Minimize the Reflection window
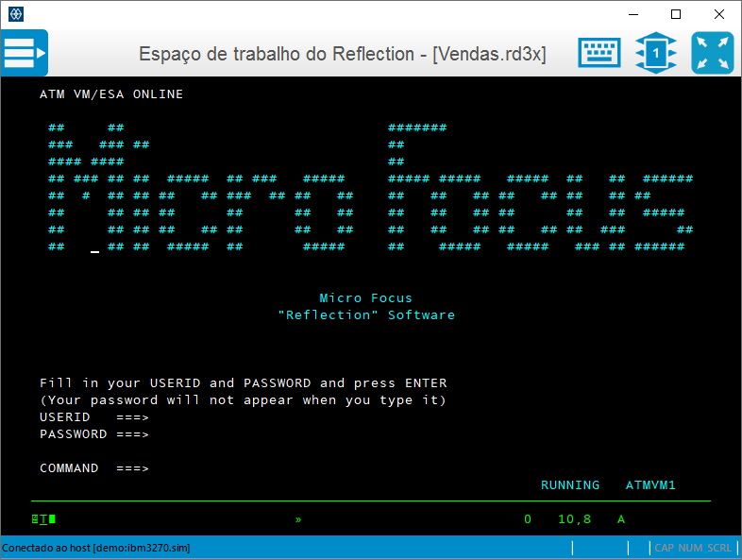 (632, 14)
